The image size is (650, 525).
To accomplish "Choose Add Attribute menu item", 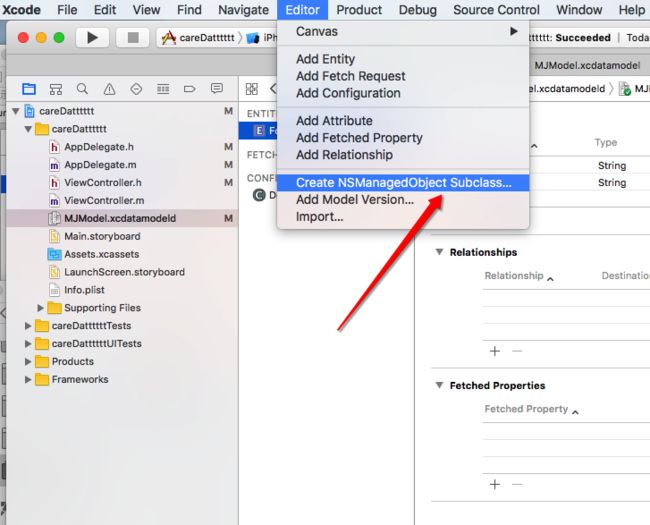I will [x=403, y=121].
